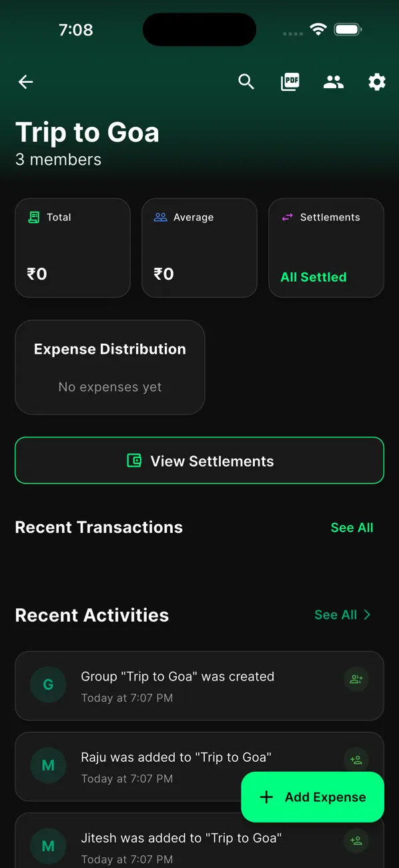View group members icon

tap(333, 81)
